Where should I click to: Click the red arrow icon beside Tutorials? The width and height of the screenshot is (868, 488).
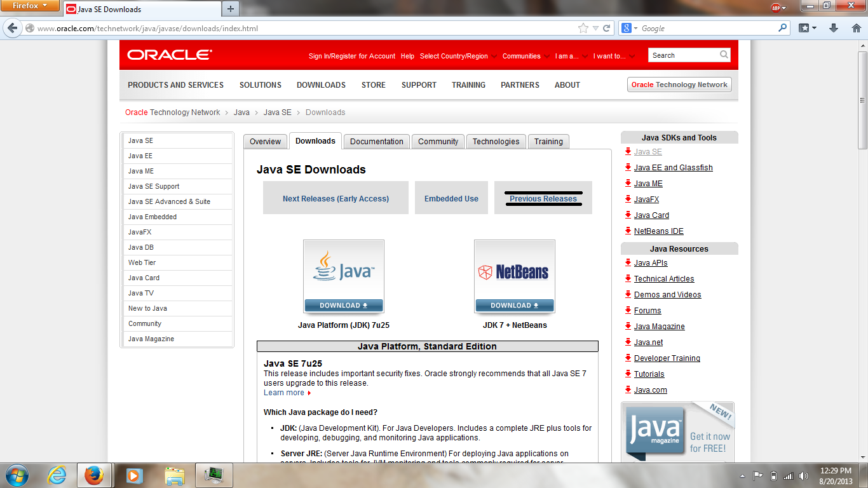point(628,374)
